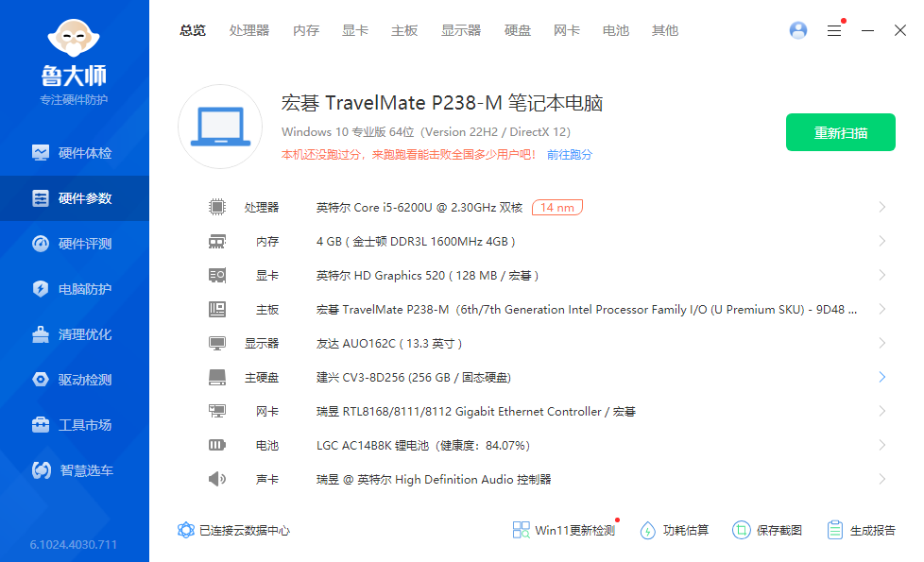The image size is (924, 562).
Task: Expand the 处理器 row chevron
Action: pos(882,207)
